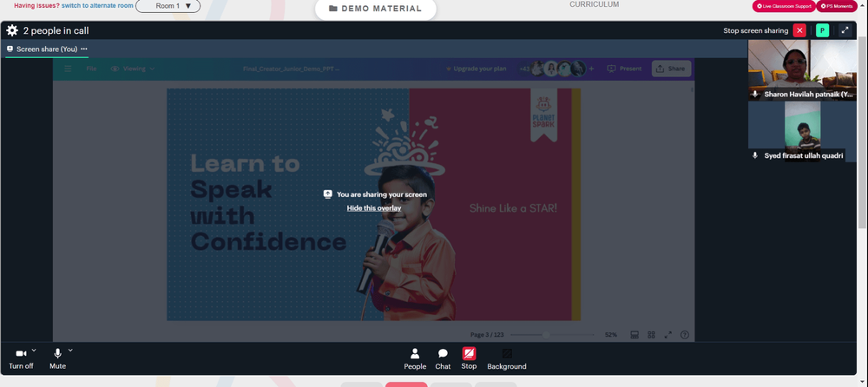Screen dimensions: 868x387
Task: Click PS Moments button
Action: 836,6
